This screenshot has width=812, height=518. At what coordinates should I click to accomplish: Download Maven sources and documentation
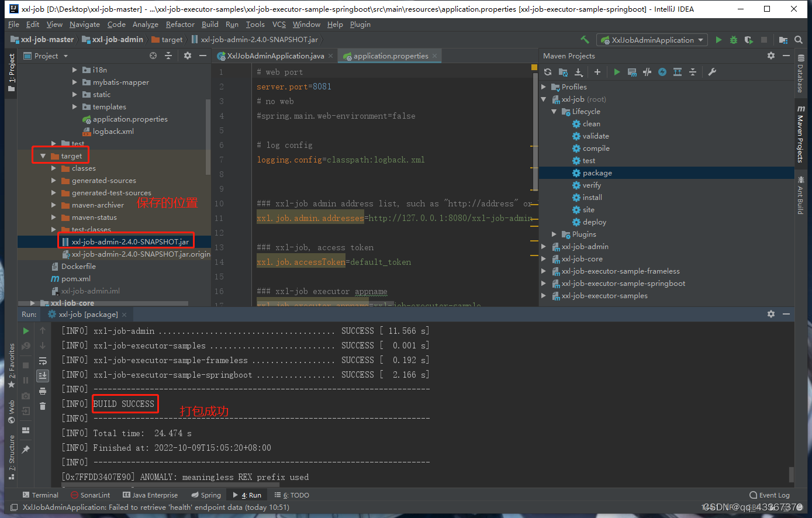tap(578, 72)
